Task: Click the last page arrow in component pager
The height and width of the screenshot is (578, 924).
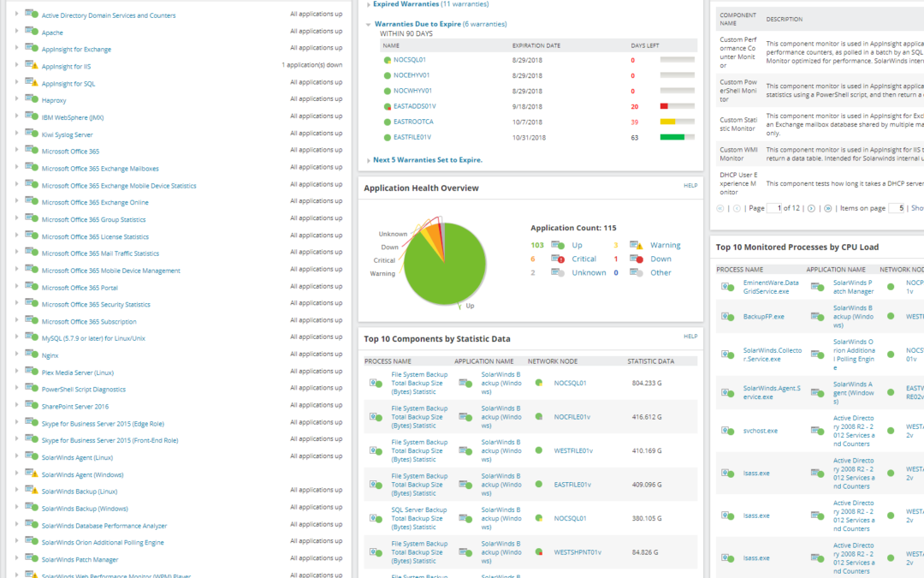Action: coord(828,208)
